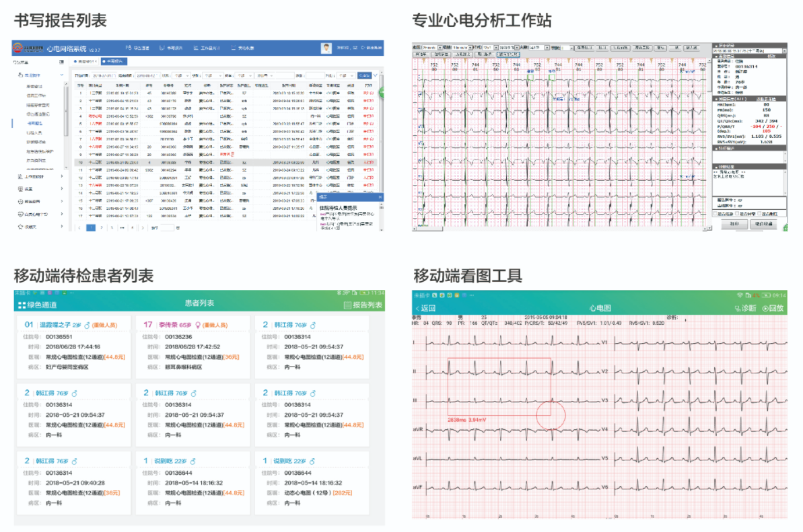
Task: Click 打印 at the workstation's bottom right
Action: [x=734, y=224]
